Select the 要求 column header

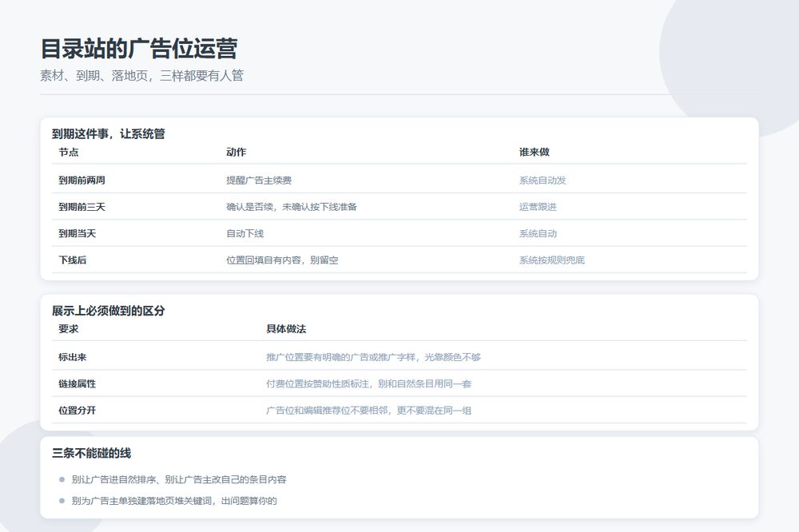[x=68, y=328]
